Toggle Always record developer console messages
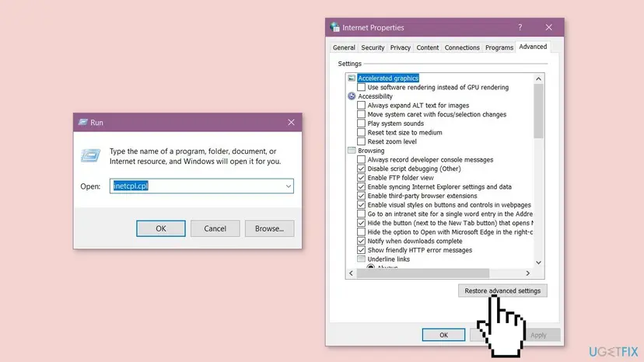644x362 pixels. pyautogui.click(x=361, y=159)
